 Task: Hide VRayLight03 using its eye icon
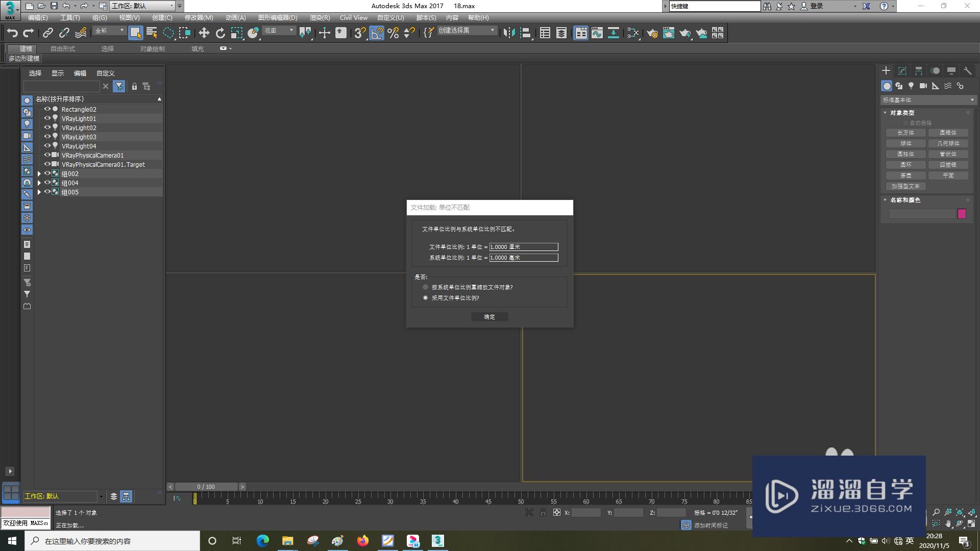(47, 137)
